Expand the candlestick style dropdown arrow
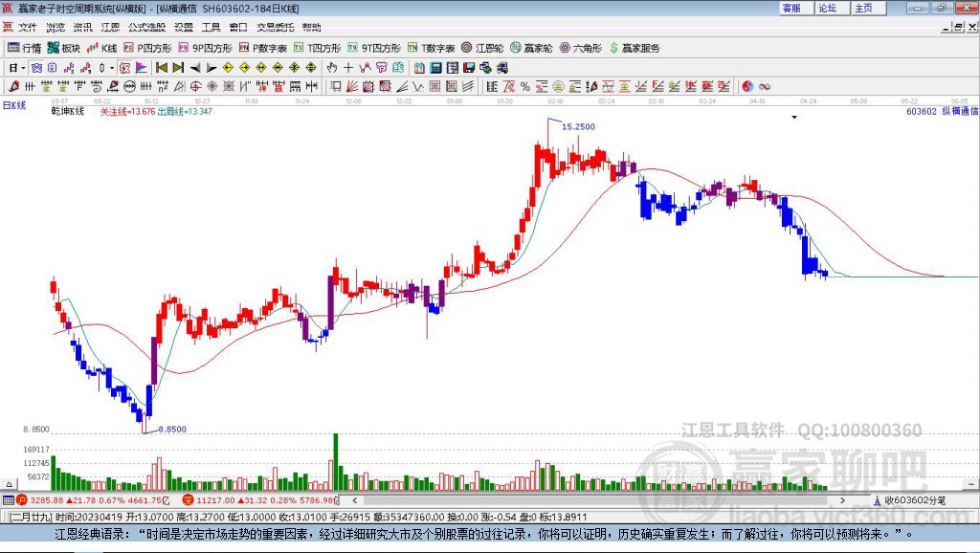This screenshot has width=980, height=553. click(x=112, y=68)
